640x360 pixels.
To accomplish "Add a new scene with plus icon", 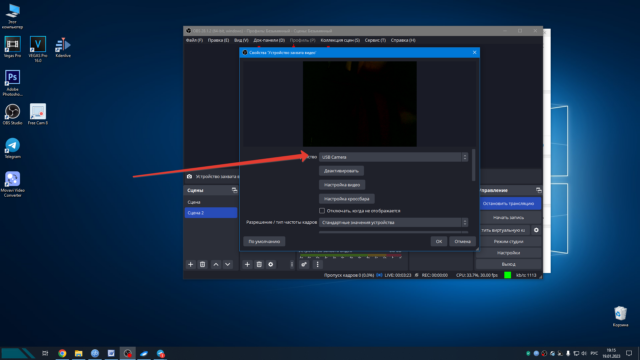I will [191, 264].
